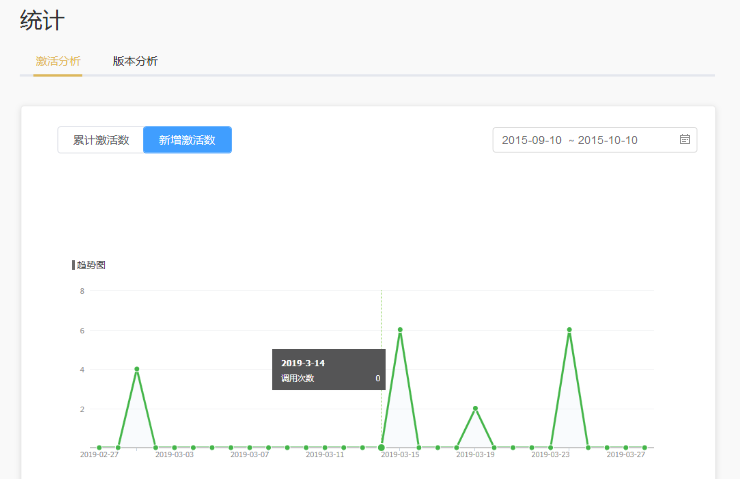
Task: Select the 累计激活数 option
Action: [101, 140]
